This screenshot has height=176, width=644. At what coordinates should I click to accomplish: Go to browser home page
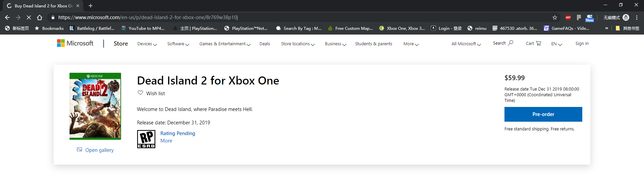point(40,17)
